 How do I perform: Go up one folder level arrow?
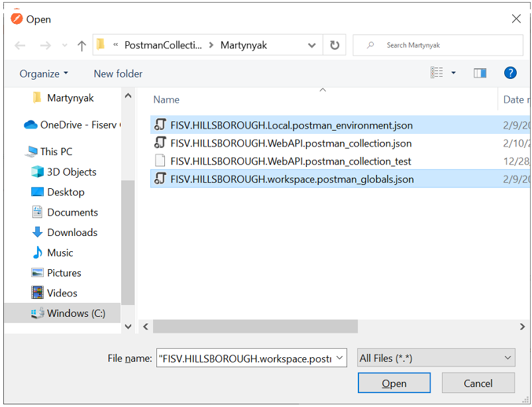81,46
